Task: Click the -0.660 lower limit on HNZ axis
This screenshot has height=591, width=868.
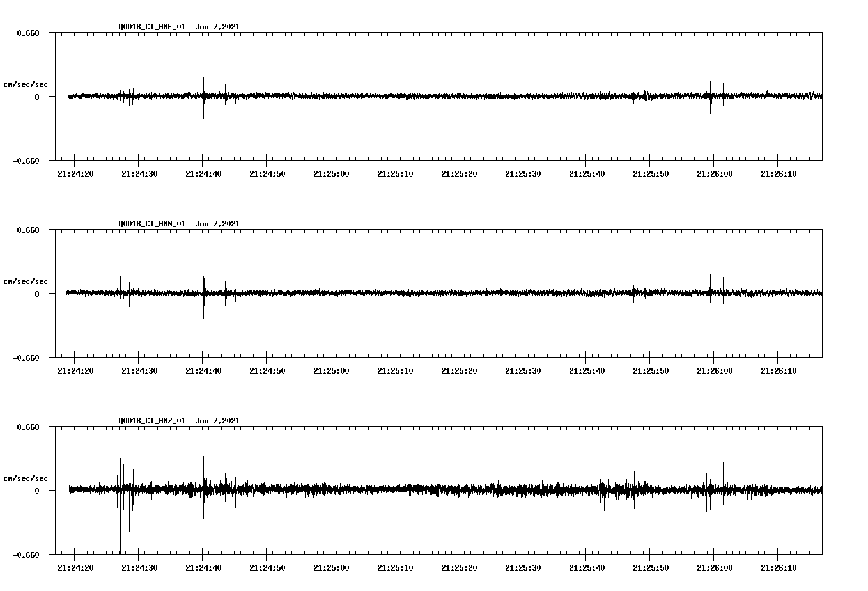Action: [x=26, y=555]
